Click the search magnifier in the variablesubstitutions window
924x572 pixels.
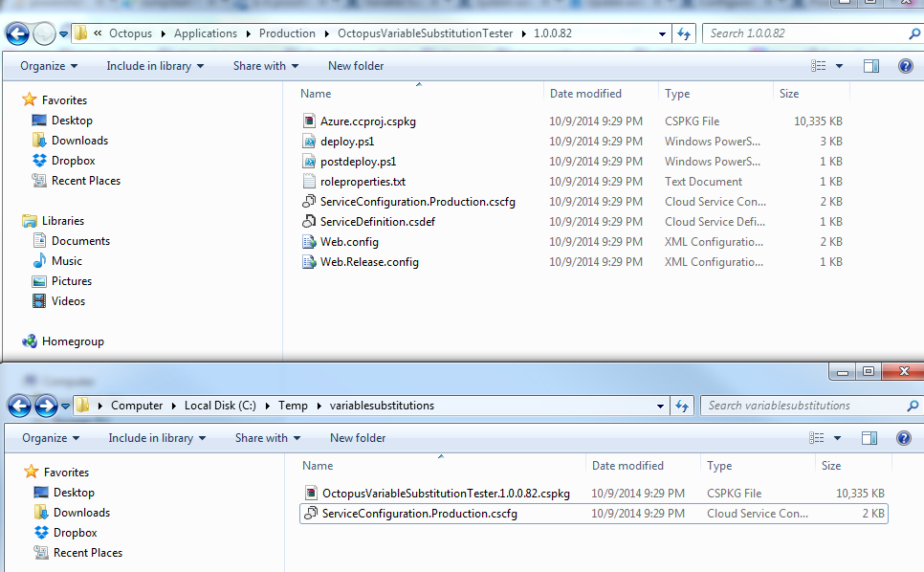coord(913,406)
